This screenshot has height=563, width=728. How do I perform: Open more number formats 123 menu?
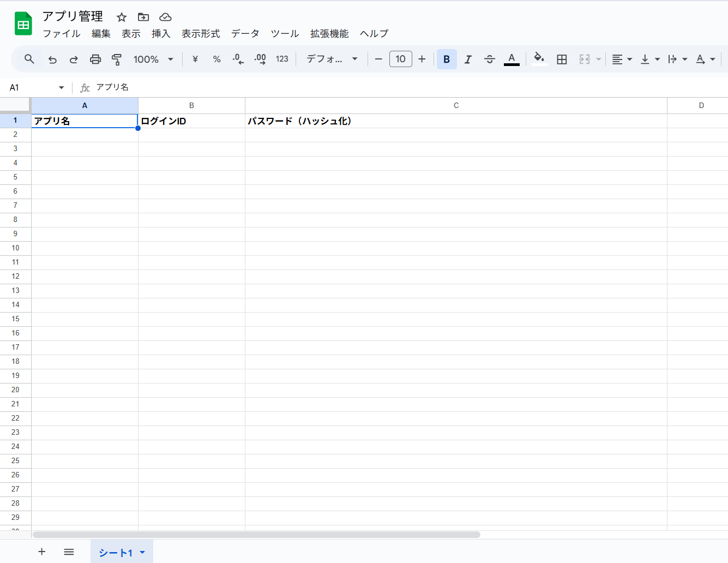[x=282, y=59]
